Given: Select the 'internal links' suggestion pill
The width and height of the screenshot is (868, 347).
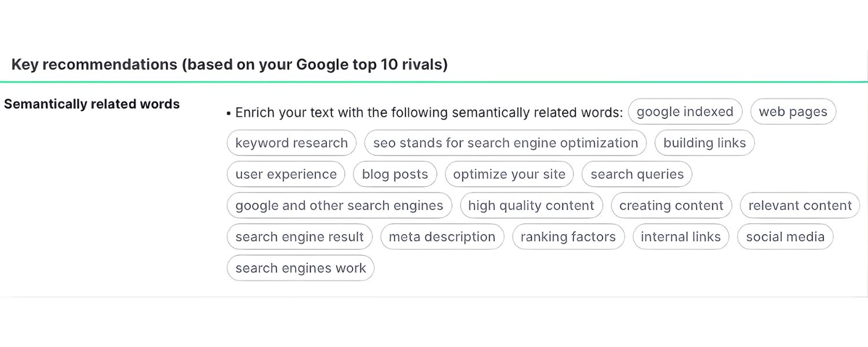Looking at the screenshot, I should click(x=681, y=237).
